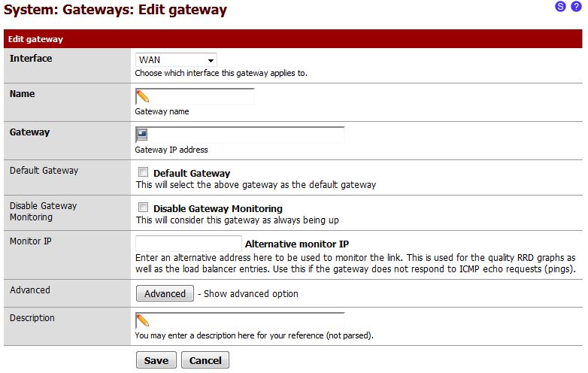The width and height of the screenshot is (588, 373).
Task: Click the bold Disable Gateway Monitoring label
Action: pyautogui.click(x=218, y=208)
